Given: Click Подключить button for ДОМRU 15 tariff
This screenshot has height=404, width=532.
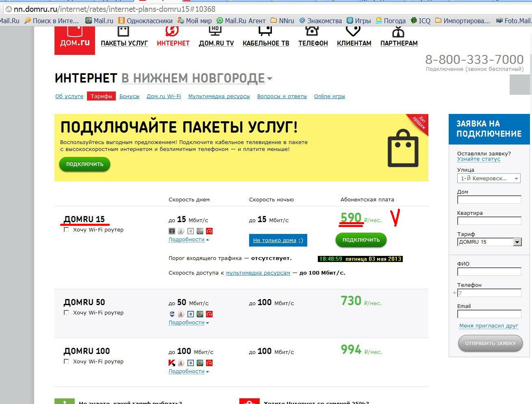Looking at the screenshot, I should coord(361,240).
